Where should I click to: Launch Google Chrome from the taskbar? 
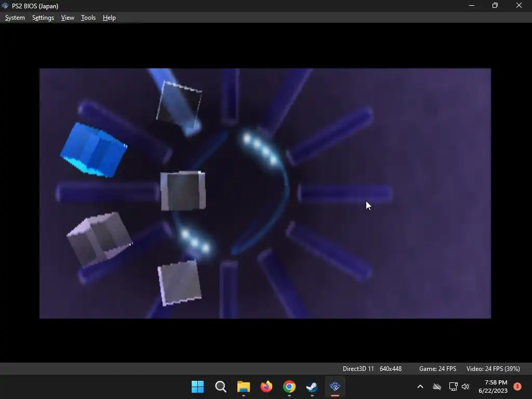tap(289, 387)
